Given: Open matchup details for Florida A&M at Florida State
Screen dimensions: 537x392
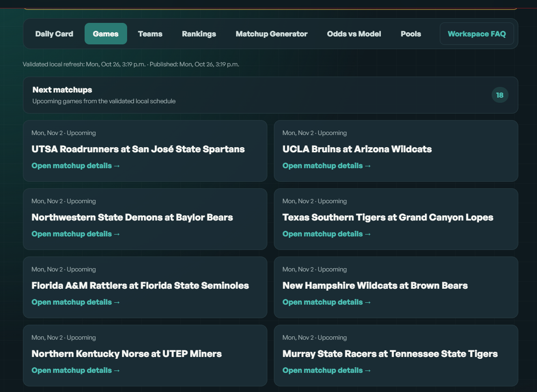Looking at the screenshot, I should [76, 302].
